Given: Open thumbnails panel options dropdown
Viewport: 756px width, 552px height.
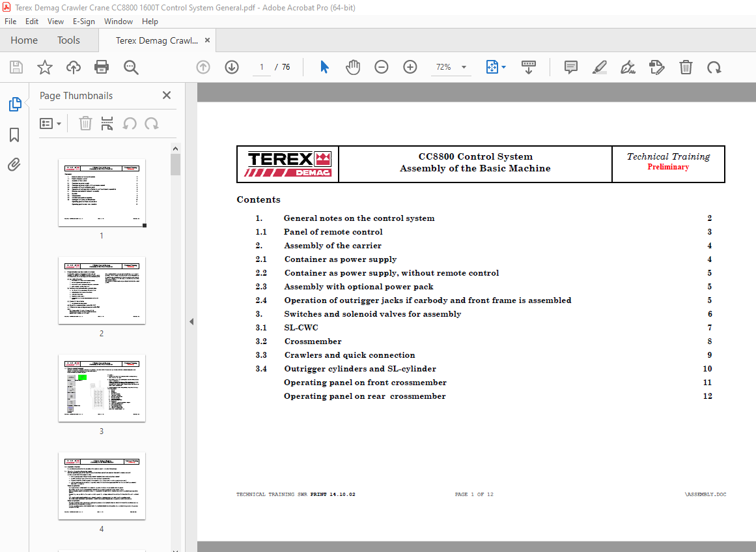Looking at the screenshot, I should 51,124.
